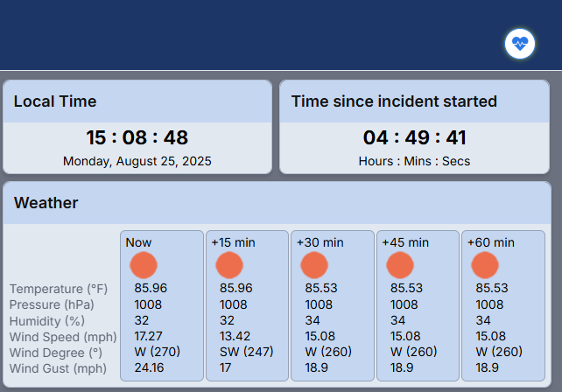Select the +45 min forecast column
Viewport: 562px width, 392px height.
pos(418,306)
